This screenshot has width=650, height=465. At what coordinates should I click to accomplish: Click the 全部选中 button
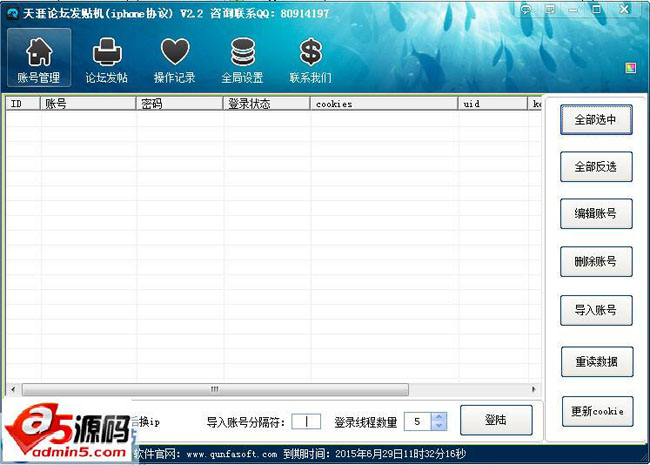click(x=596, y=120)
